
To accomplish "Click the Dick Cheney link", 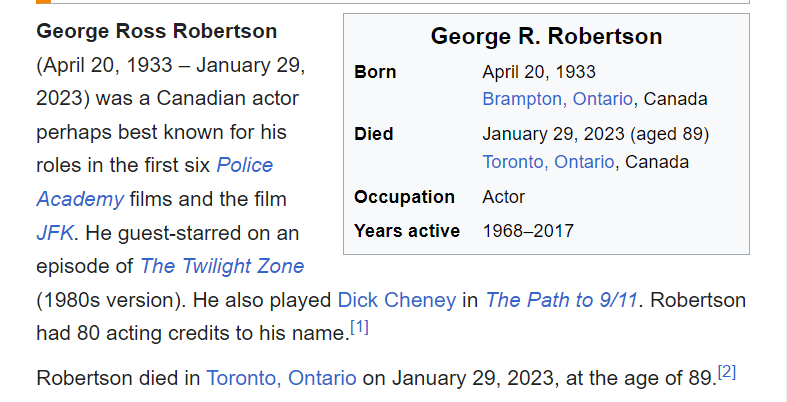I will pyautogui.click(x=398, y=300).
